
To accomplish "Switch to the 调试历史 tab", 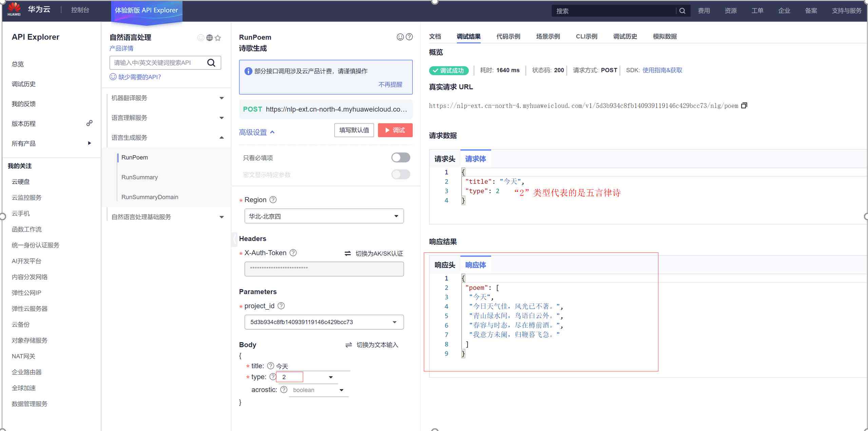I will pyautogui.click(x=625, y=36).
